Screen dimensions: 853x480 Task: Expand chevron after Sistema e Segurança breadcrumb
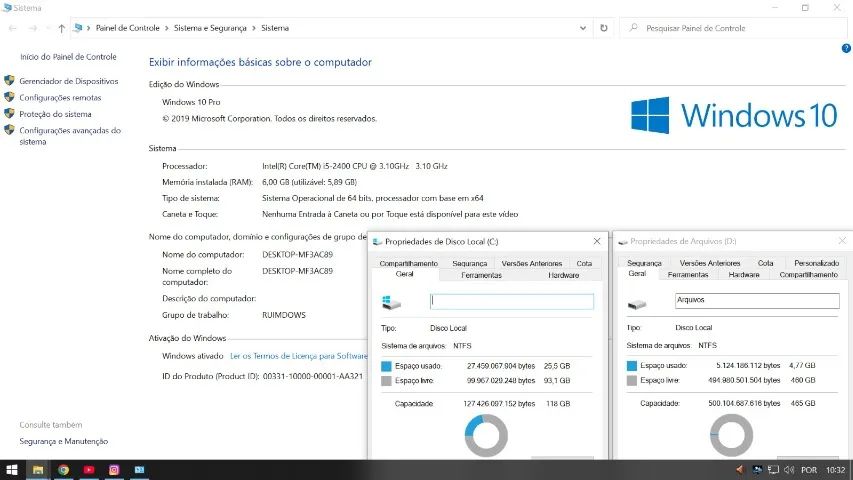pos(254,28)
